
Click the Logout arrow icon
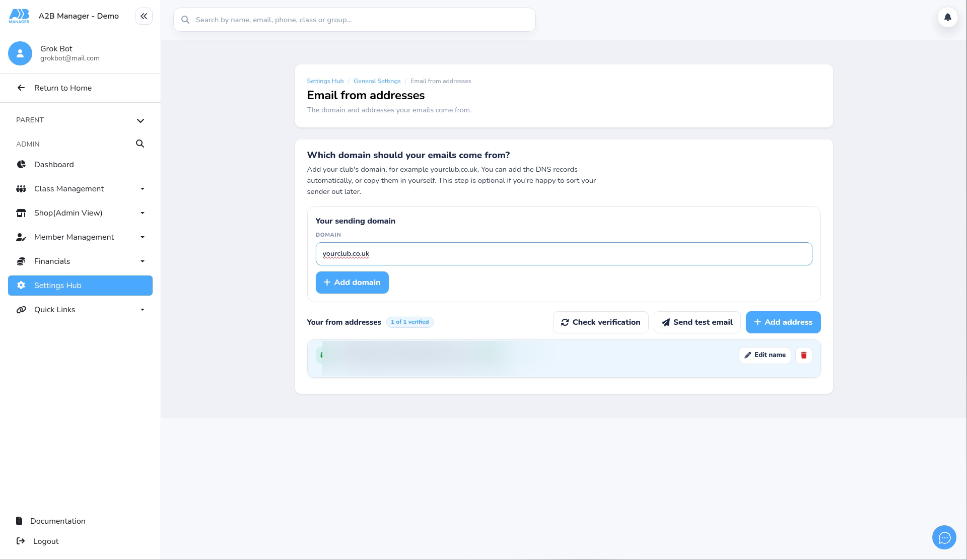pyautogui.click(x=21, y=541)
